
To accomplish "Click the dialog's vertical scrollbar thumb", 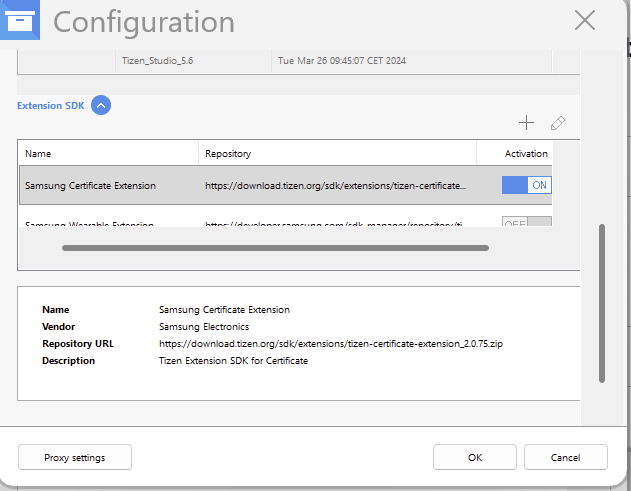I will pos(602,302).
